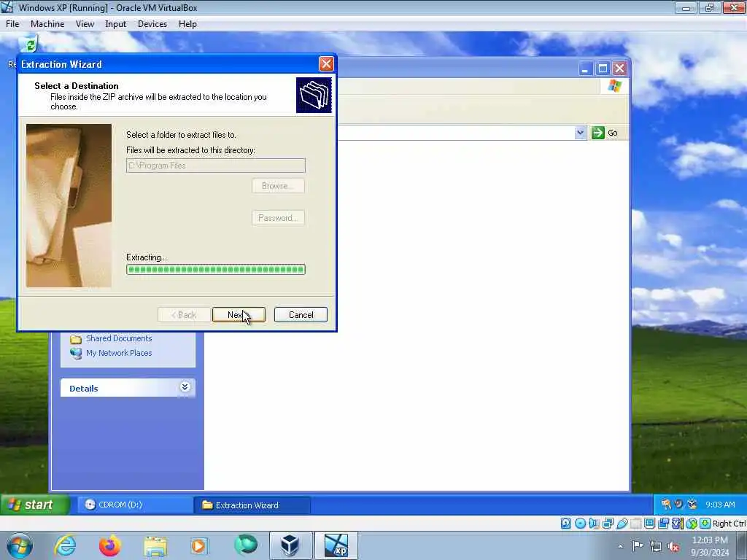This screenshot has width=747, height=560.
Task: Click the CPU virtualization 'V' icon in status bar
Action: (x=677, y=524)
